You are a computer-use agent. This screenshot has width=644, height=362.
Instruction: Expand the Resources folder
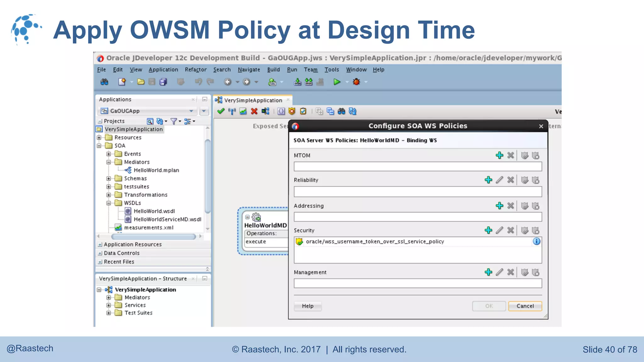pos(99,137)
